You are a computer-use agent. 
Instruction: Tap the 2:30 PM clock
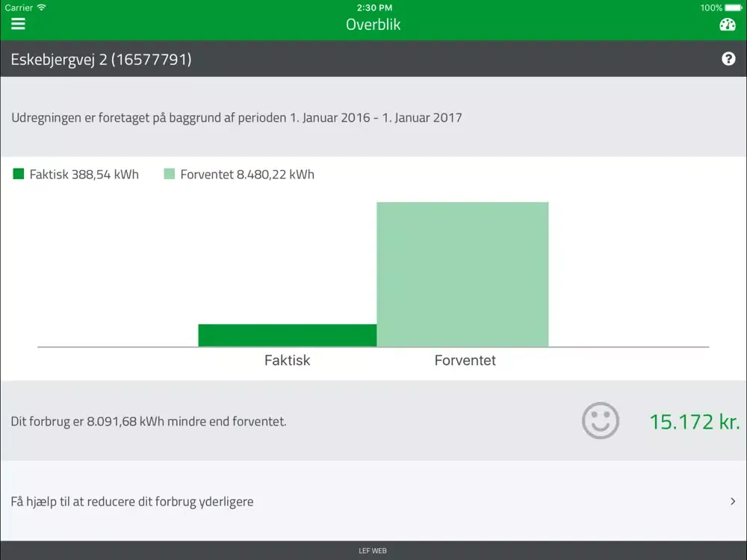tap(374, 7)
